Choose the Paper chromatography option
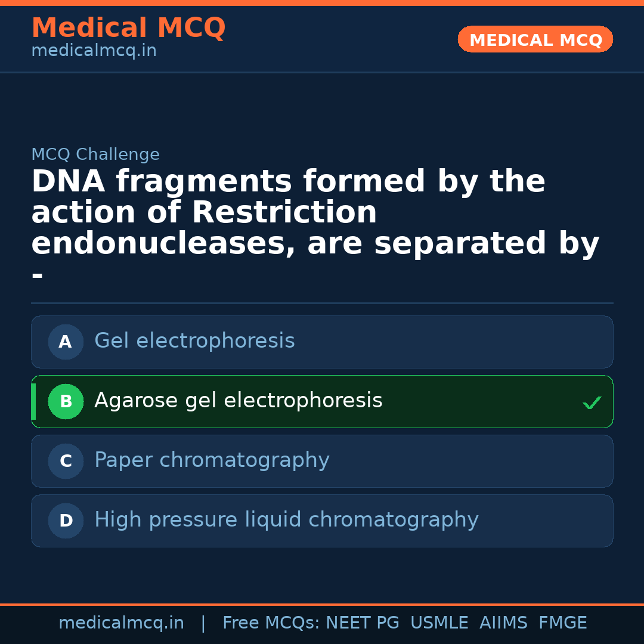644x644 pixels. [x=212, y=460]
